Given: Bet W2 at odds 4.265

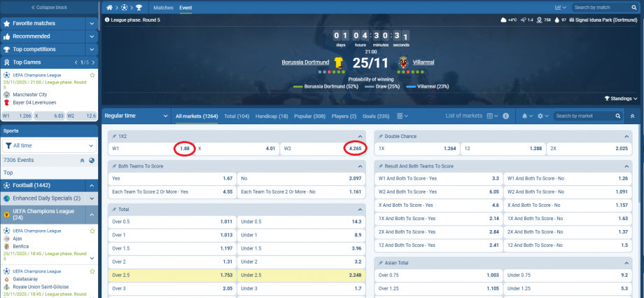Looking at the screenshot, I should click(x=323, y=149).
